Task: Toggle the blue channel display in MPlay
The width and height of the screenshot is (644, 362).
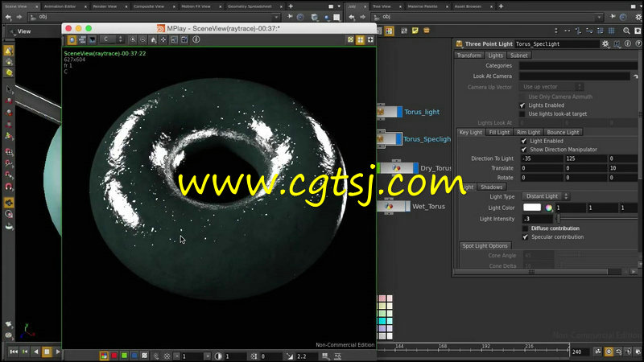Action: click(x=134, y=356)
